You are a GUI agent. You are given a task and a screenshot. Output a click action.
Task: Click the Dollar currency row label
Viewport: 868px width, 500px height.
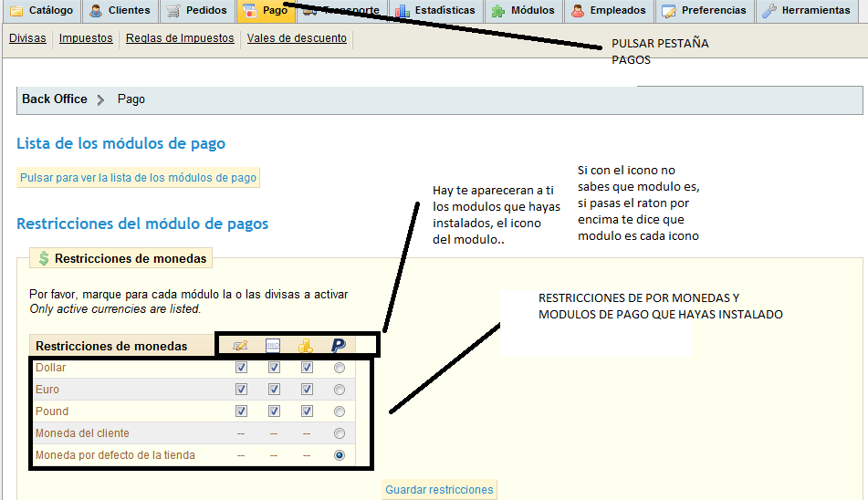coord(50,368)
